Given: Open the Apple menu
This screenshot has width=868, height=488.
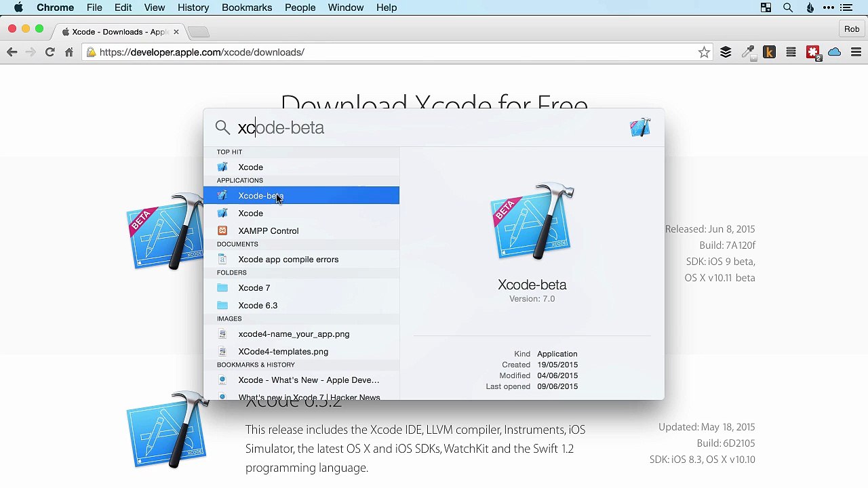Looking at the screenshot, I should pyautogui.click(x=18, y=7).
